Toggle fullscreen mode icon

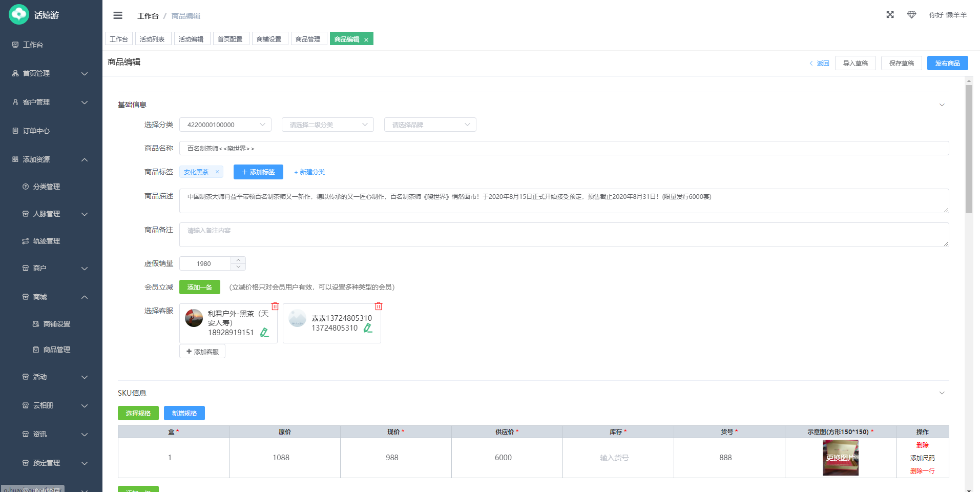(890, 15)
